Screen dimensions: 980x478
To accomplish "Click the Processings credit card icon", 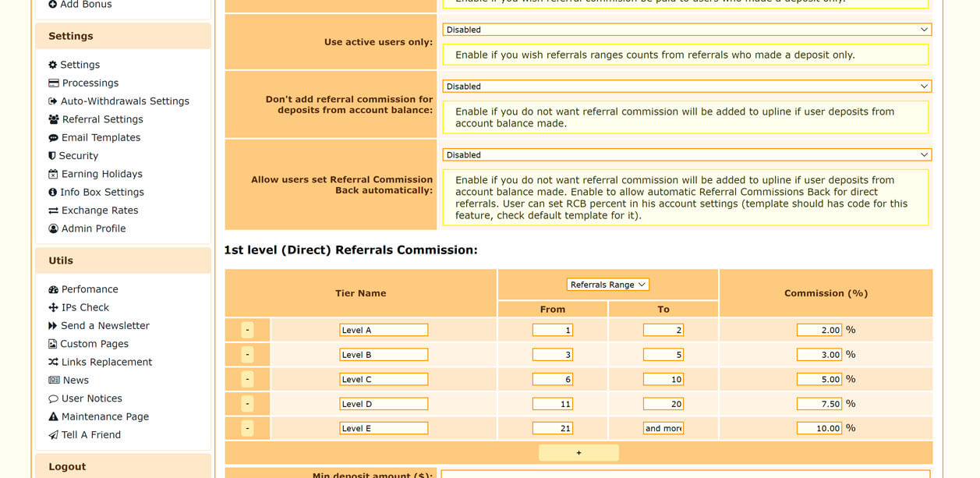I will (x=54, y=83).
